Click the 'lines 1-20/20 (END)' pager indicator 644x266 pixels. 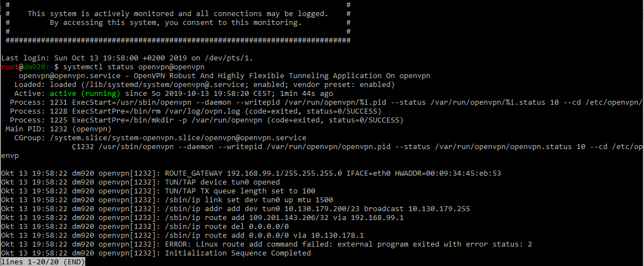(42, 262)
